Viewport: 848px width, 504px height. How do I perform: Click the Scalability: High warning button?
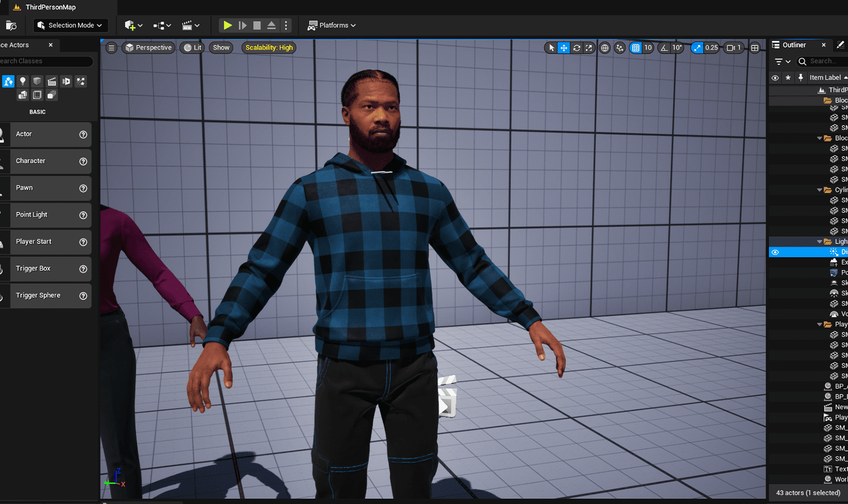tap(269, 48)
